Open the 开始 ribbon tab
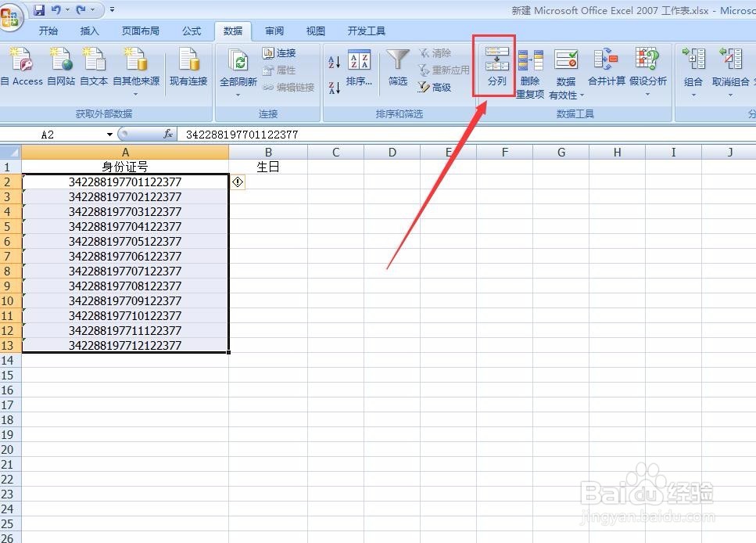The width and height of the screenshot is (756, 543). coord(48,31)
